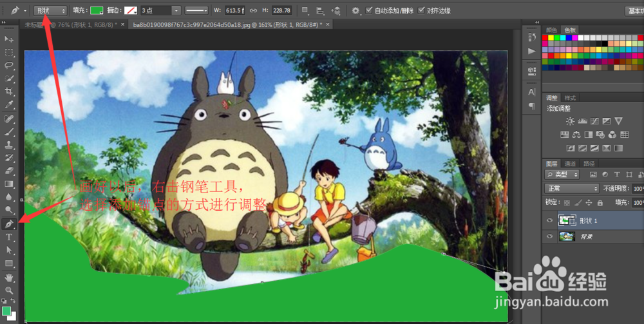Image resolution: width=644 pixels, height=324 pixels.
Task: Open the stroke line type dropdown
Action: click(196, 10)
